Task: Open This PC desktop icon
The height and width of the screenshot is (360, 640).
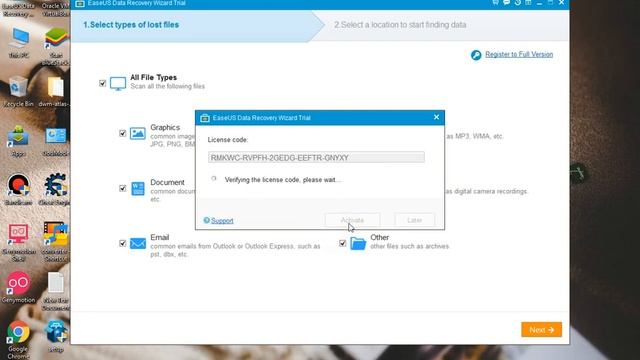Action: [18, 43]
